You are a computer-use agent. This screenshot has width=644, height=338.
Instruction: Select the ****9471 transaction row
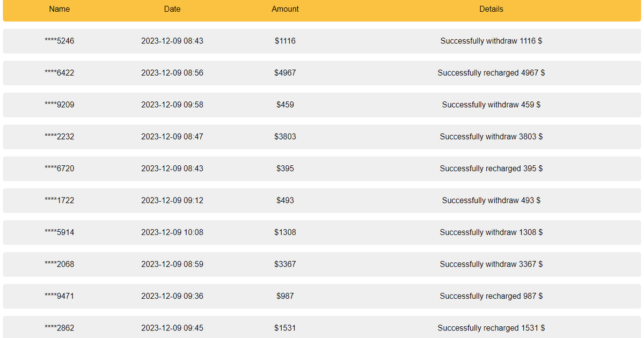[322, 296]
